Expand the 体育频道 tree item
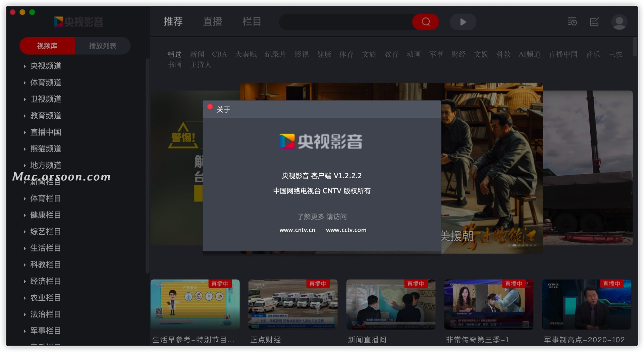 coord(25,82)
